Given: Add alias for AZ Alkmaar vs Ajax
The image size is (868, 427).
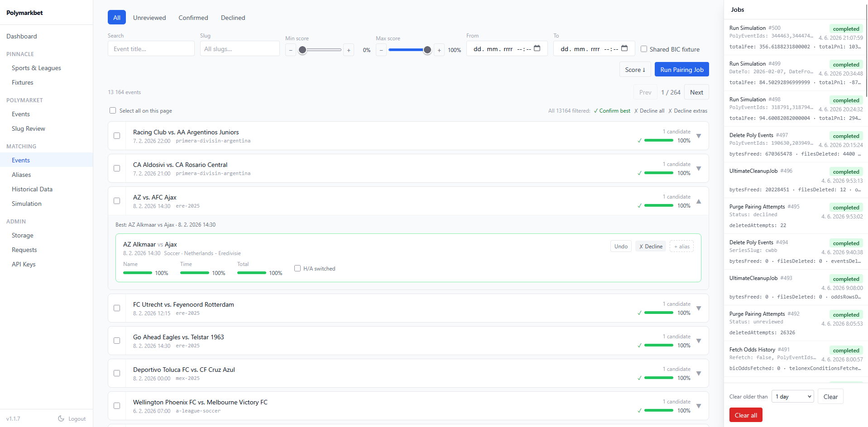Looking at the screenshot, I should click(x=681, y=247).
